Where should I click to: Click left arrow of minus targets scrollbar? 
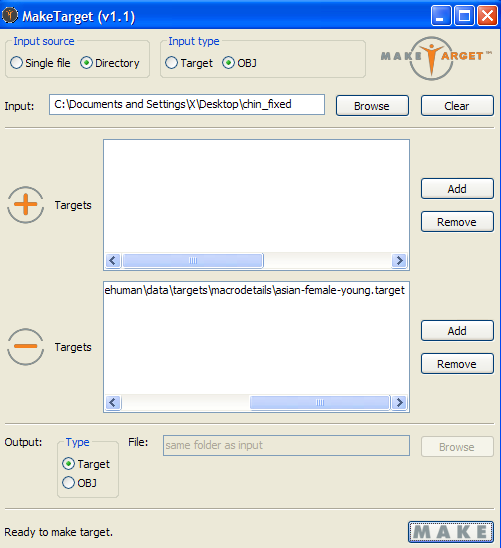click(113, 403)
